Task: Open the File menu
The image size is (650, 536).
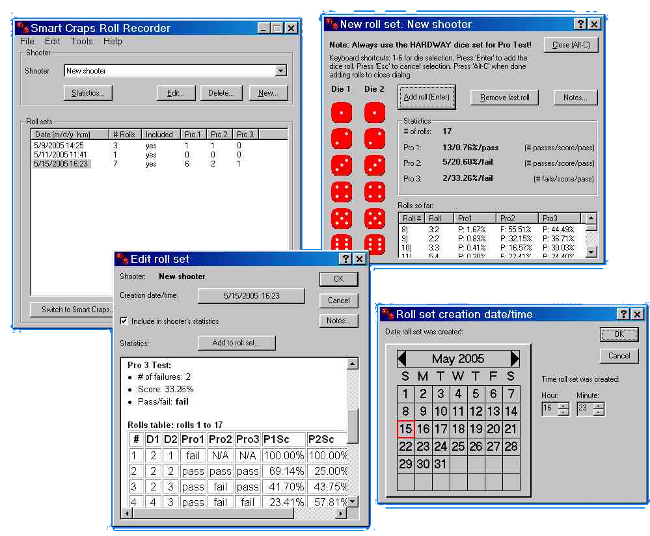Action: (x=28, y=41)
